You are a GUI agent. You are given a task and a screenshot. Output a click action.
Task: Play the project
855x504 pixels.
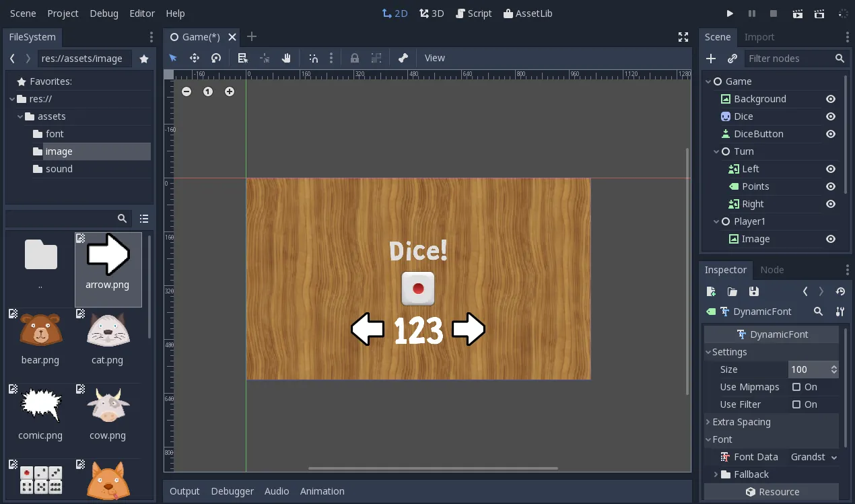[730, 13]
